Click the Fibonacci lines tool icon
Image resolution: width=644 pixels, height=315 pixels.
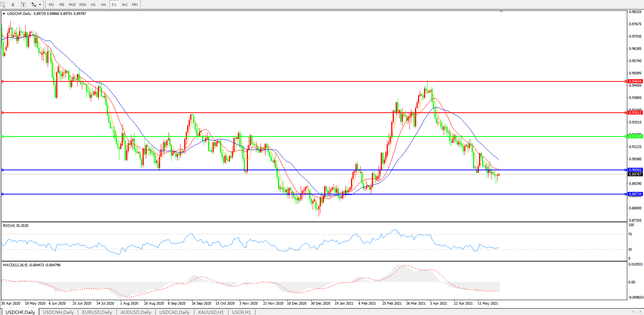2,5
